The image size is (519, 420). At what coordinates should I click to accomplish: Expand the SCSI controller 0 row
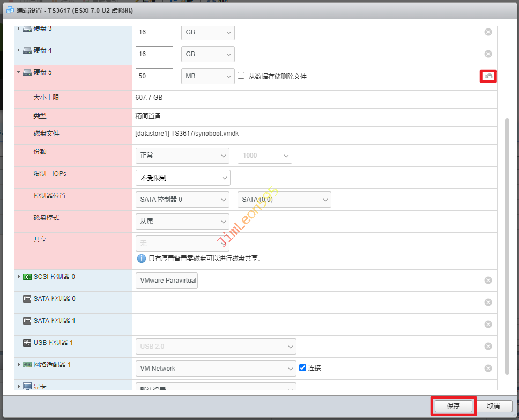click(18, 277)
